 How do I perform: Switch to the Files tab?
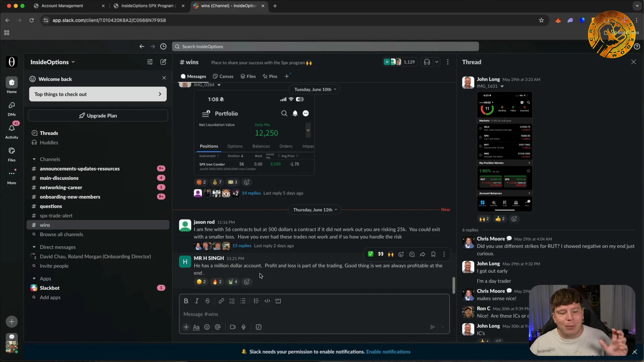[248, 76]
